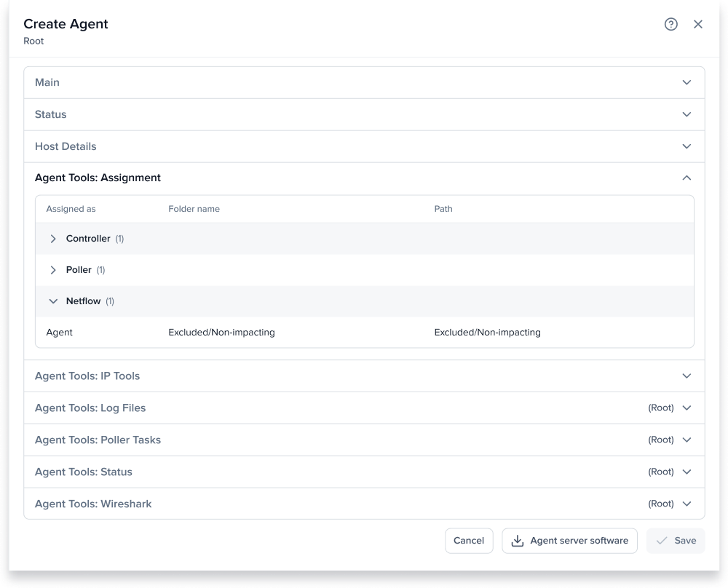Click the Agent Tools: Poller Tasks title

coord(98,440)
